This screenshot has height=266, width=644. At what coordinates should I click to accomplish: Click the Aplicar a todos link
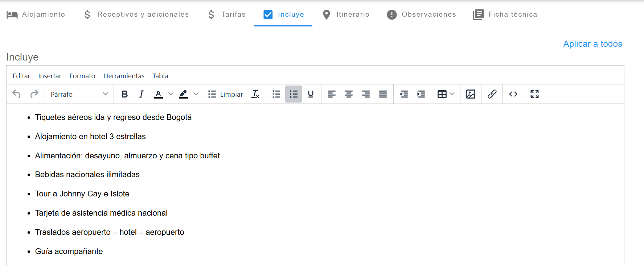[x=592, y=44]
